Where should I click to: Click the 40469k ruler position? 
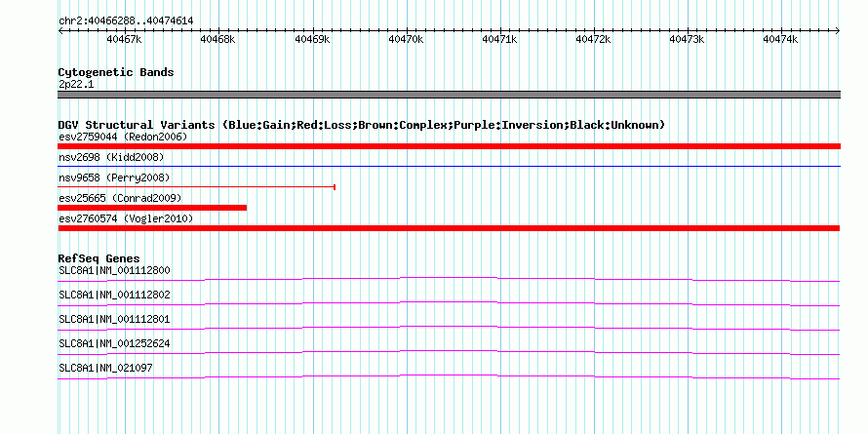click(313, 39)
